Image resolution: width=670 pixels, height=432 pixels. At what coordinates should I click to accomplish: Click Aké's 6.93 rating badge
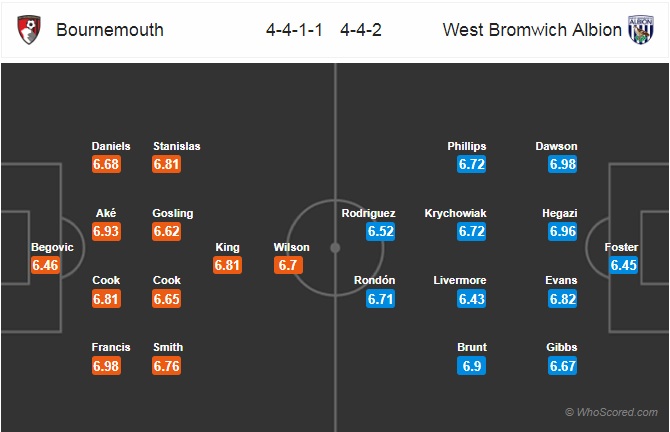[106, 232]
